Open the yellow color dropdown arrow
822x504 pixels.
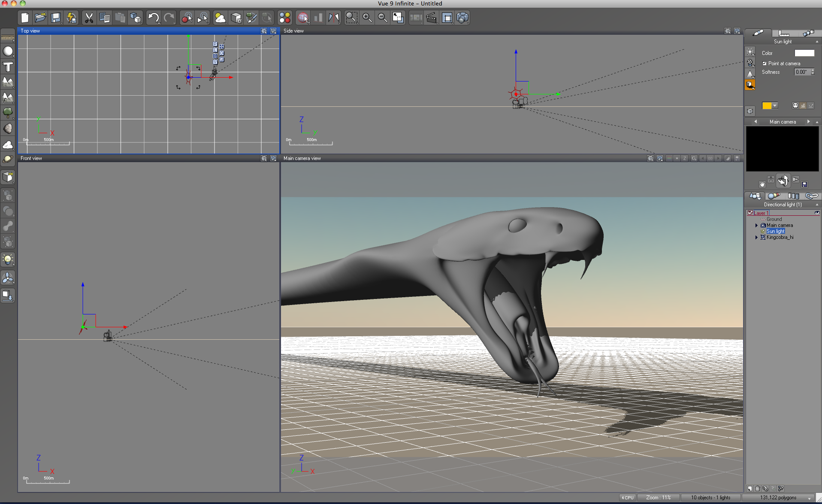pos(775,106)
